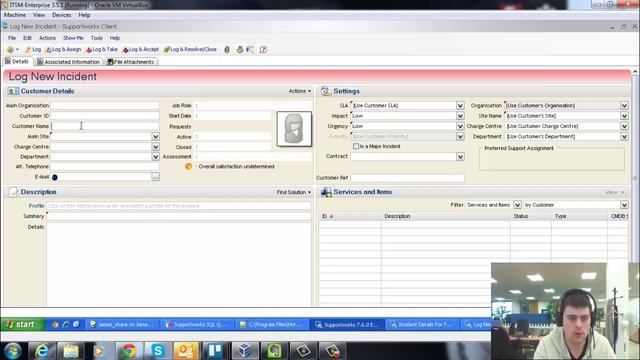
Task: Switch to File Attachments tab
Action: click(x=131, y=62)
